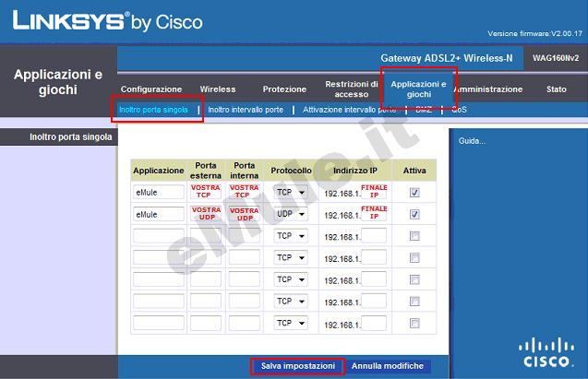Image resolution: width=588 pixels, height=379 pixels.
Task: Click the IP address field in the eMule TCP row
Action: click(374, 192)
